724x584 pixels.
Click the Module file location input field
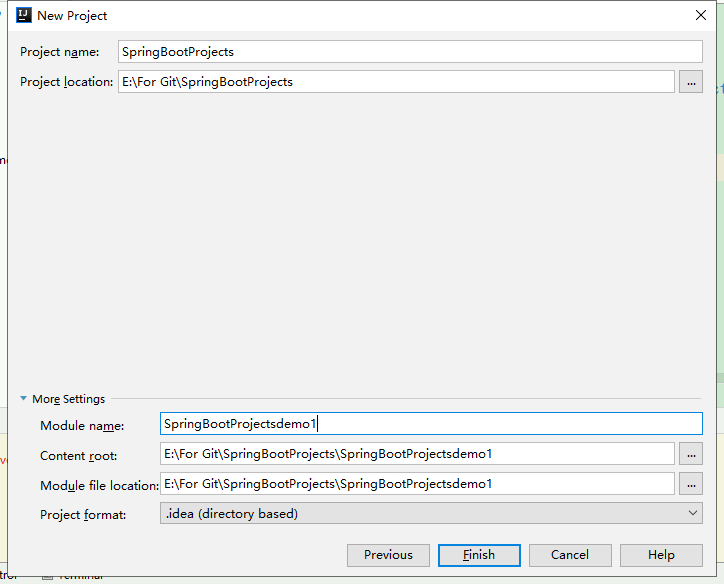click(x=417, y=484)
